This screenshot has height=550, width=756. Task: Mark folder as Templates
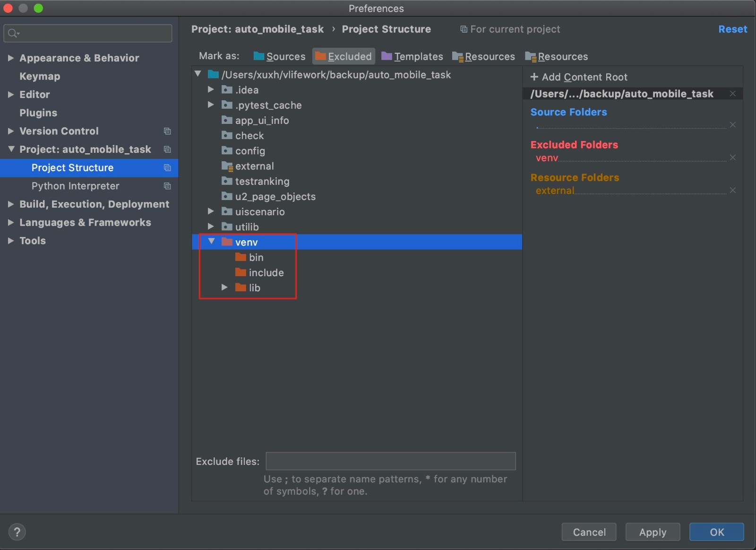coord(412,56)
